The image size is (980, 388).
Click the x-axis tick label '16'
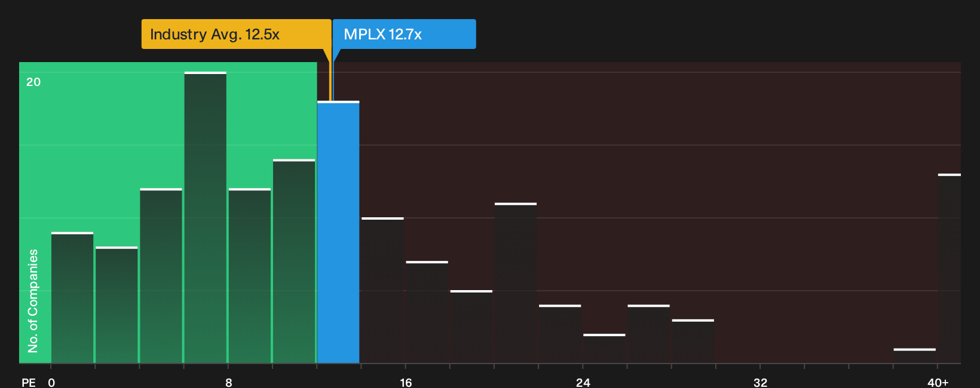pos(406,383)
